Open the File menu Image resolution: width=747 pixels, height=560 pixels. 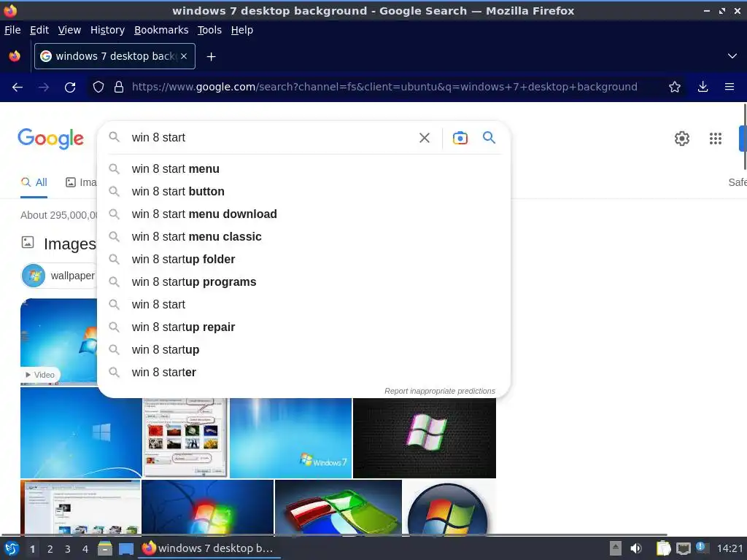click(x=12, y=30)
